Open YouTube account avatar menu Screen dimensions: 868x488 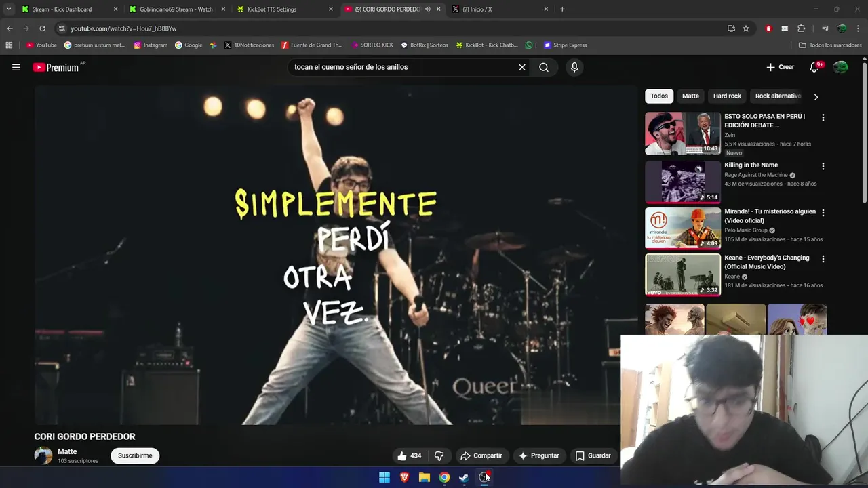(840, 67)
